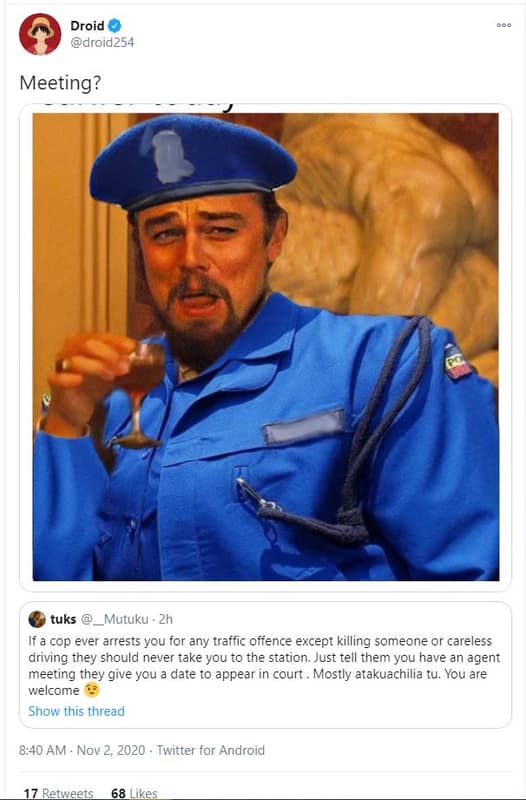This screenshot has height=800, width=526.
Task: Open Droid's profile avatar picture
Action: pyautogui.click(x=40, y=34)
